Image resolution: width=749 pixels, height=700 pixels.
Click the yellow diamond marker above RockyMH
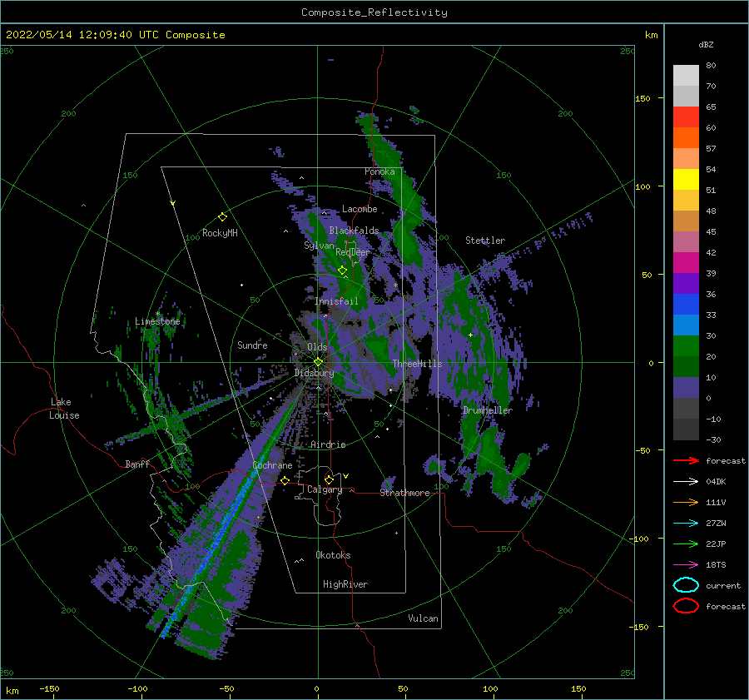[222, 217]
